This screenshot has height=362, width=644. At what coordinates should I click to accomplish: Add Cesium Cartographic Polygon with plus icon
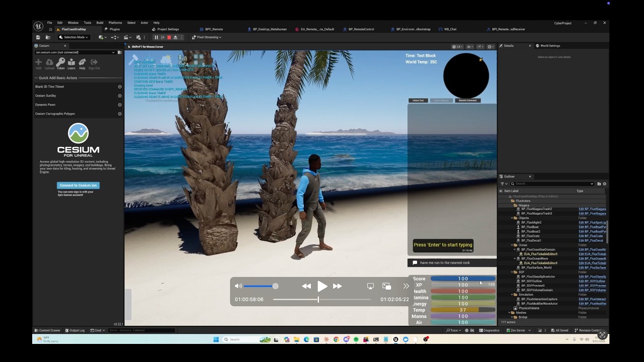point(120,114)
